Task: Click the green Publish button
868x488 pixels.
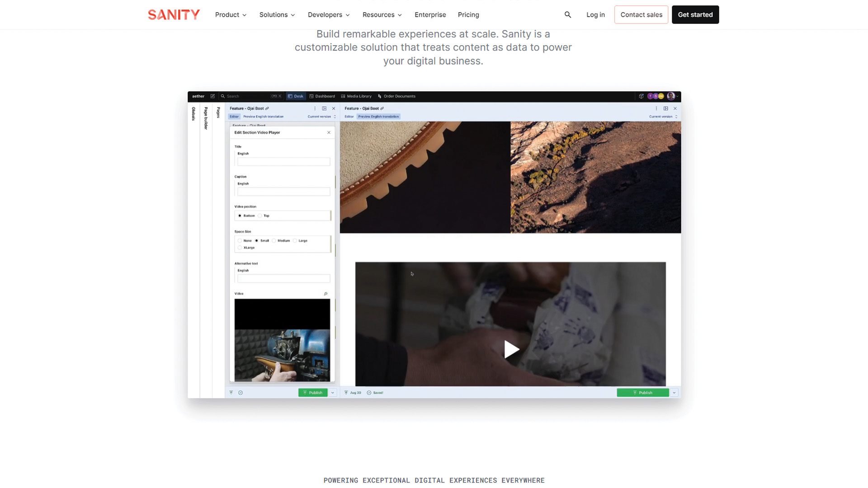Action: [313, 392]
